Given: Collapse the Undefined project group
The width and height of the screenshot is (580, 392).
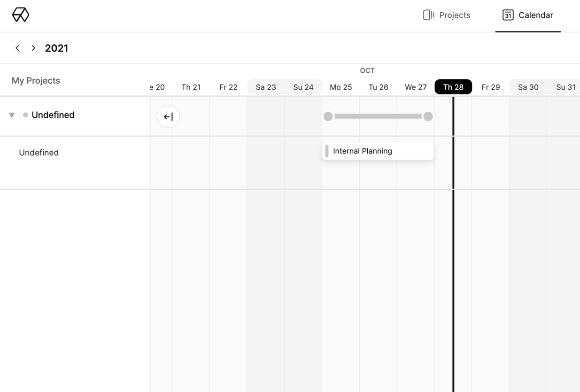Looking at the screenshot, I should point(12,115).
